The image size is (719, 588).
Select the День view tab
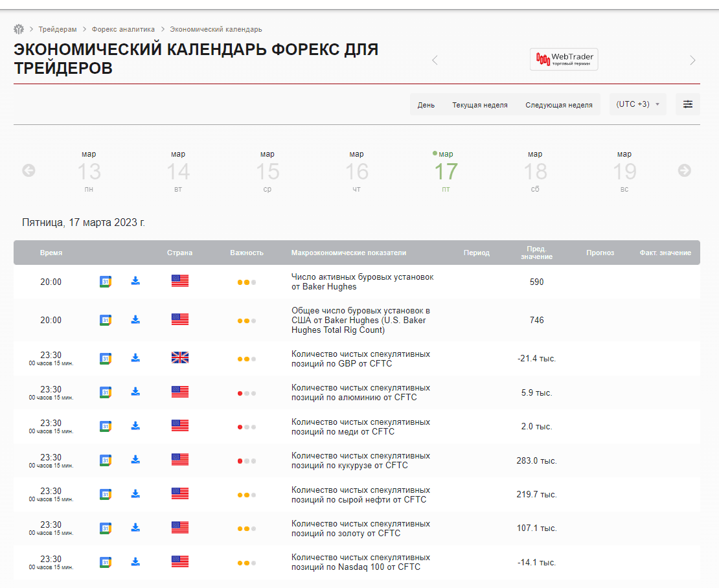point(426,105)
